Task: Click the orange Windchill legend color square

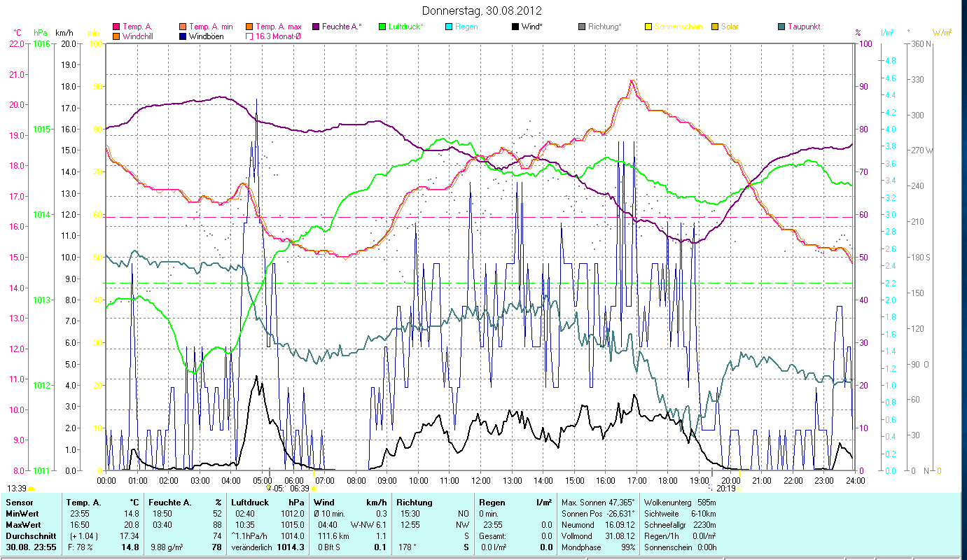Action: (116, 36)
